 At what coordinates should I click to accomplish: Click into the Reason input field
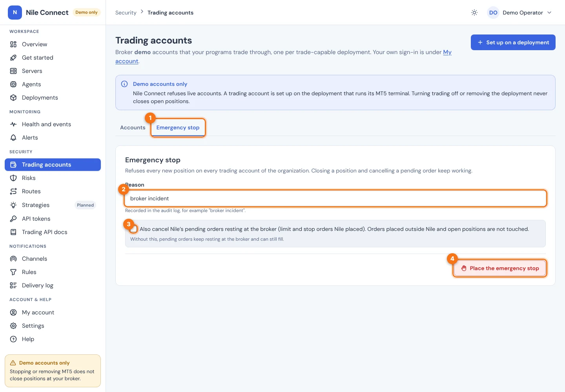[x=335, y=198]
